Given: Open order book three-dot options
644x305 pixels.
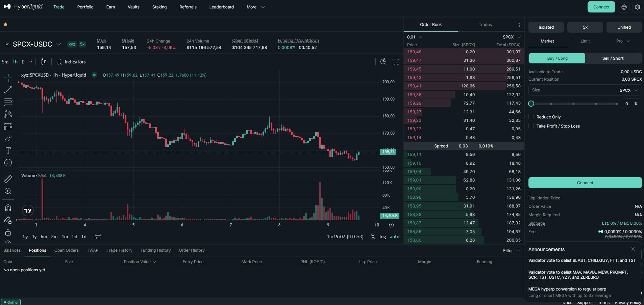Looking at the screenshot, I should [519, 25].
